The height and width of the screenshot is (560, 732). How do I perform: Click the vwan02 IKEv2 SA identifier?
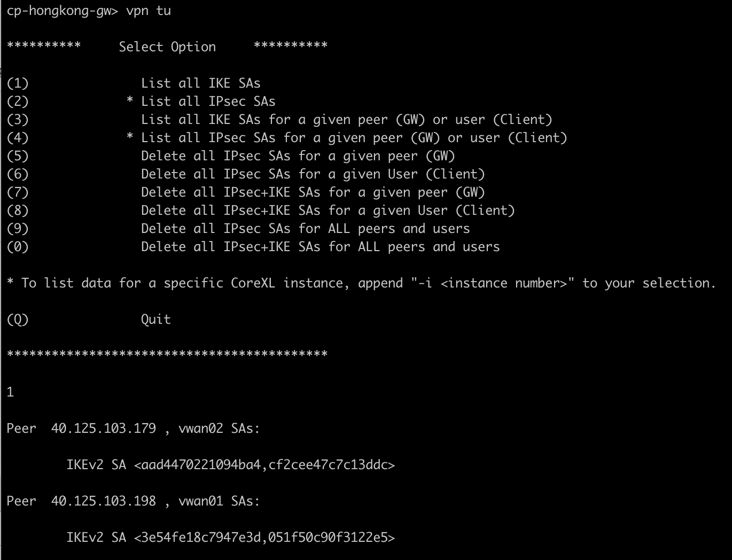point(264,465)
